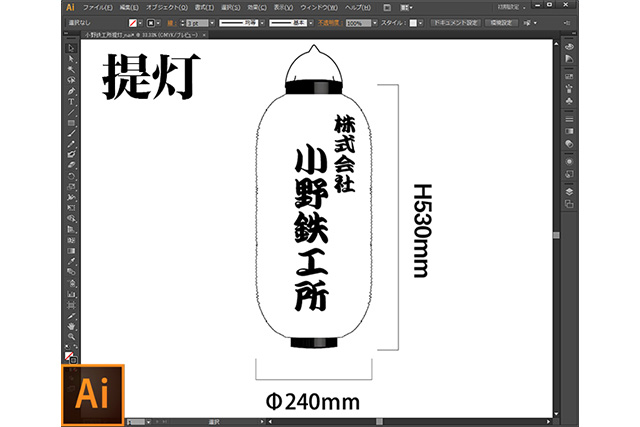Screen dimensions: 640x427
Task: Open the 効果(C) menu
Action: click(x=257, y=8)
